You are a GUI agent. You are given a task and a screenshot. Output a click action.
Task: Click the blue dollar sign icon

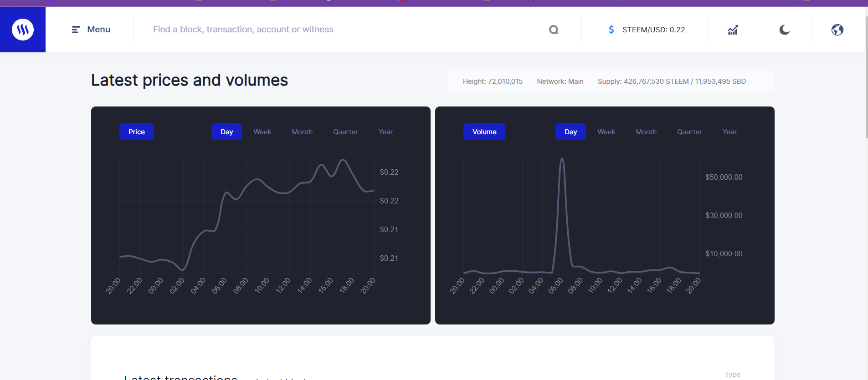pyautogui.click(x=611, y=30)
